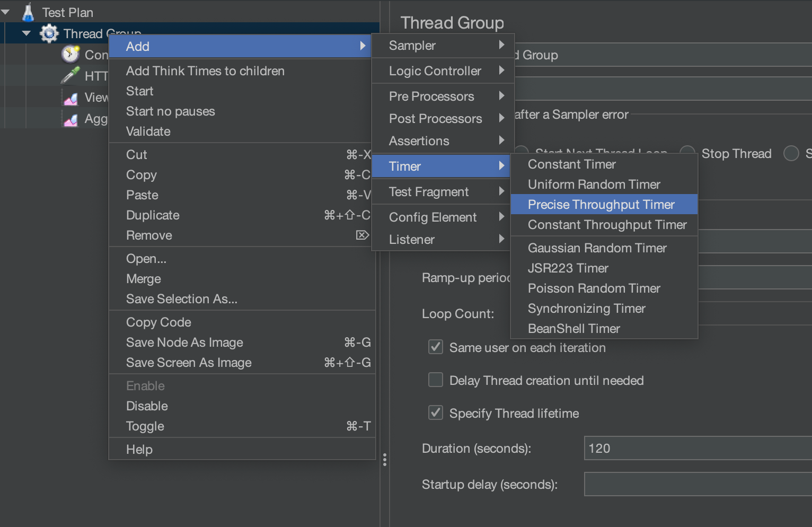Viewport: 812px width, 527px height.
Task: Toggle Same user on each iteration checkbox
Action: (436, 347)
